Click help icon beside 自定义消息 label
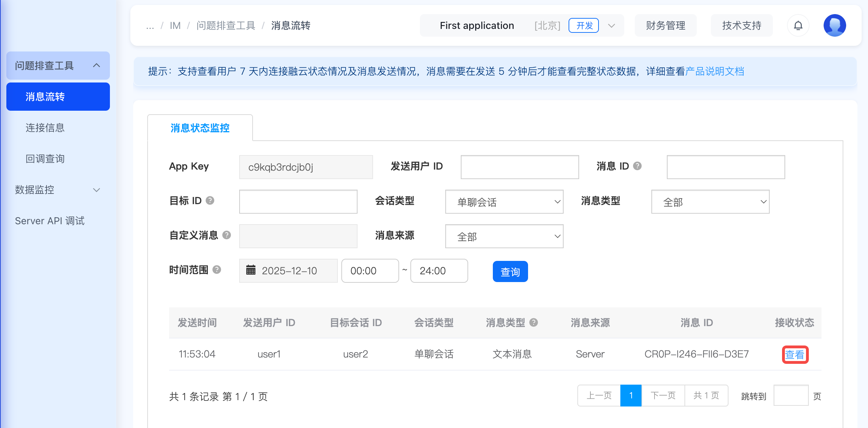Viewport: 868px width, 428px height. (227, 235)
